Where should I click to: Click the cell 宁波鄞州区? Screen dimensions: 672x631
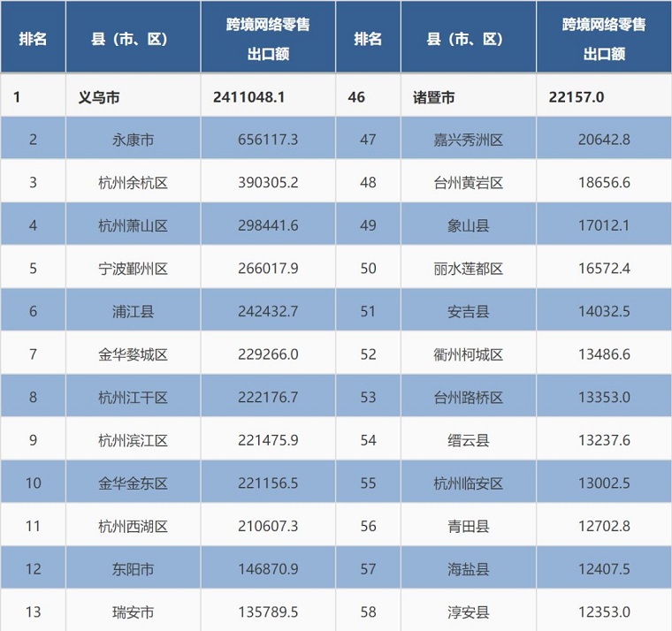[133, 268]
